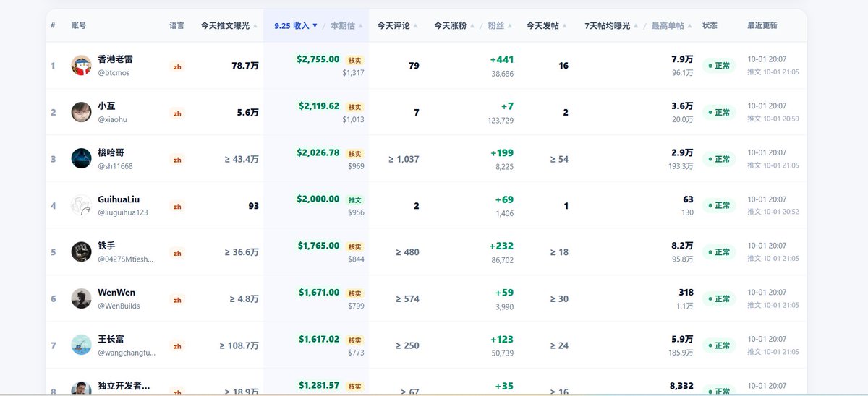Sort by 9.25 收入 column
The image size is (868, 396).
pos(296,25)
